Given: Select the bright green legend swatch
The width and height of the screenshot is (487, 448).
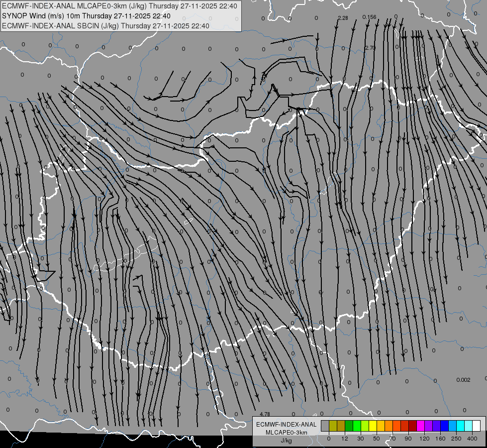Looking at the screenshot, I should click(357, 426).
